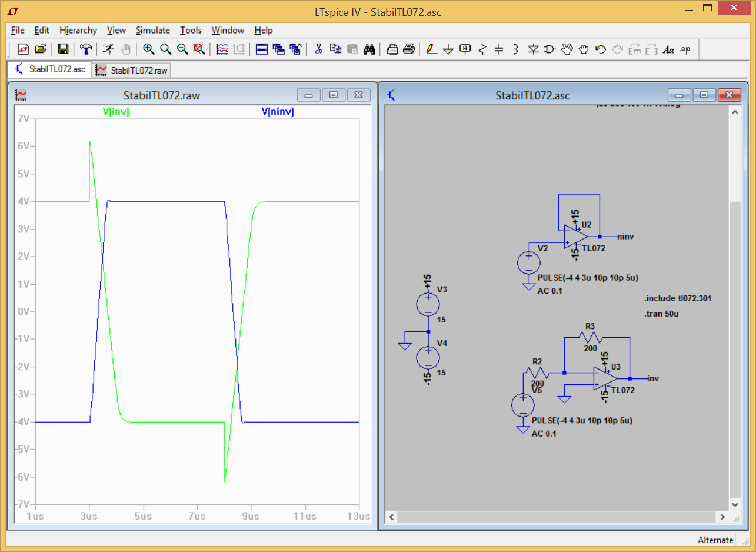Create a new schematic
This screenshot has width=756, height=552.
coord(24,49)
